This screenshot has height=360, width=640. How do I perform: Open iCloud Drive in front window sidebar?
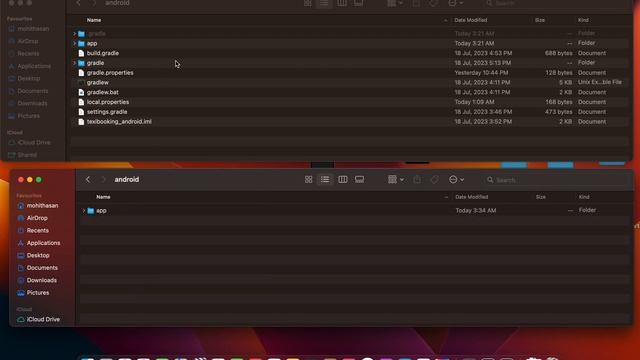click(x=39, y=319)
